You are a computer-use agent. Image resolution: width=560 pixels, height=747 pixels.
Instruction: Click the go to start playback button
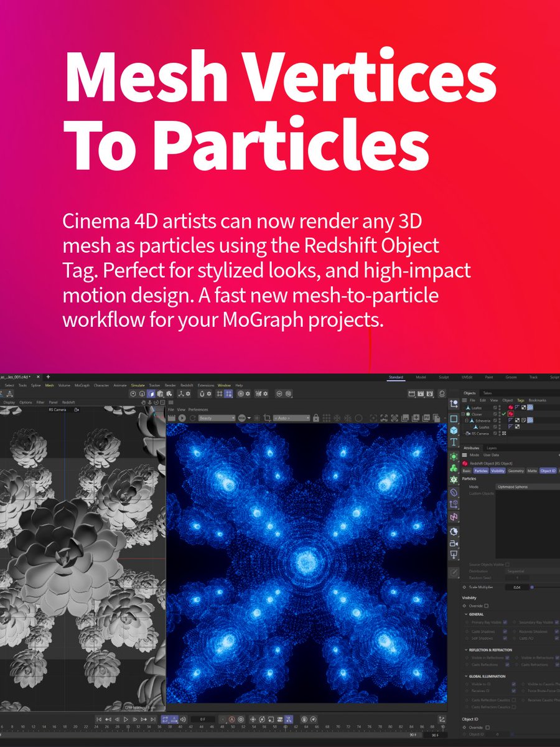pos(99,719)
